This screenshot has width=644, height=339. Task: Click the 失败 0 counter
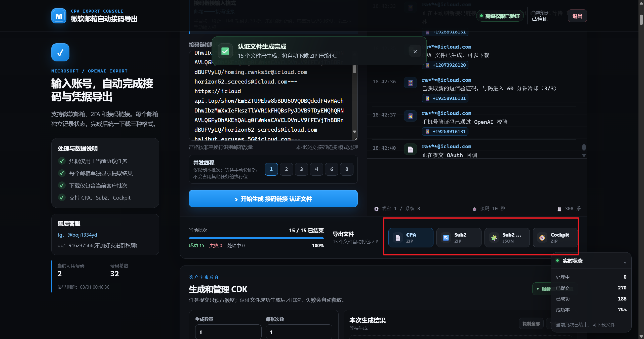216,246
